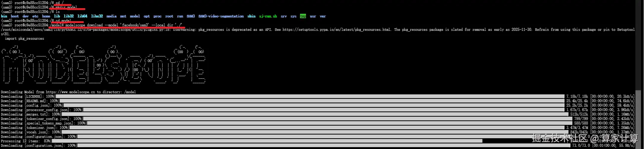
Task: Click the '[processor_config.json]' download label
Action: coord(47,110)
